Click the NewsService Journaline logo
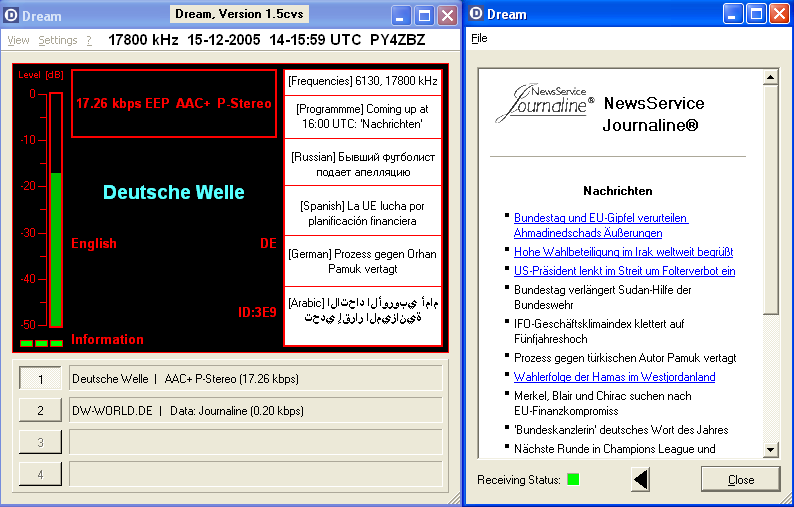The height and width of the screenshot is (507, 794). 544,103
